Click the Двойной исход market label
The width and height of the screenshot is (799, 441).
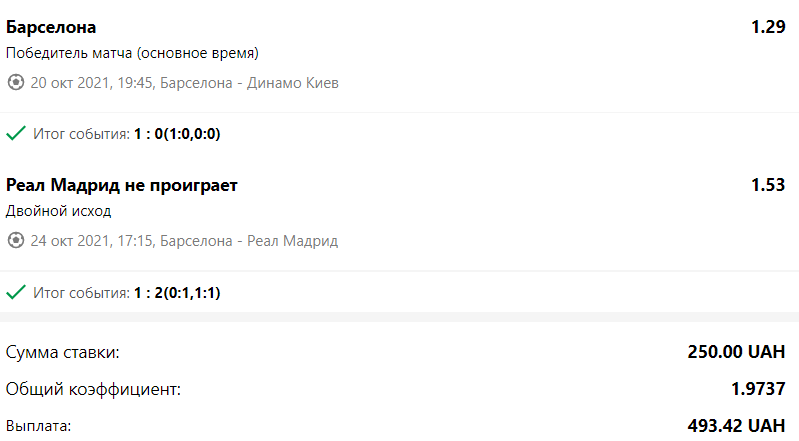pos(59,211)
